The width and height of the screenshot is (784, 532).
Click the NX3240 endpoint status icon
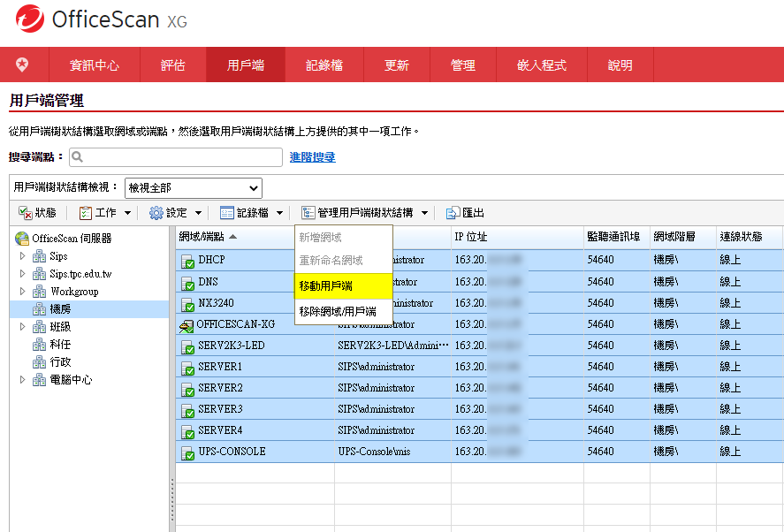click(x=187, y=304)
